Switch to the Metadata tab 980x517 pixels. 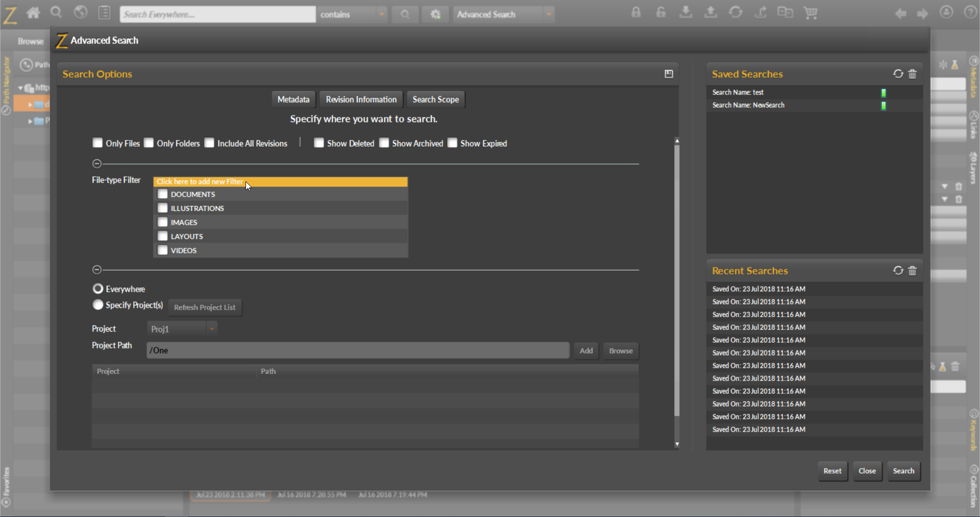point(293,100)
